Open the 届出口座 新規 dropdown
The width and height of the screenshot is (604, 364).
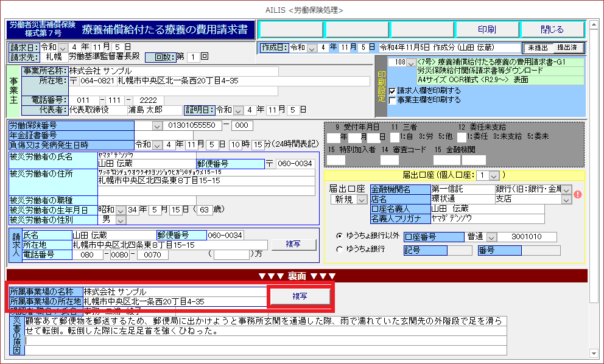(x=362, y=200)
